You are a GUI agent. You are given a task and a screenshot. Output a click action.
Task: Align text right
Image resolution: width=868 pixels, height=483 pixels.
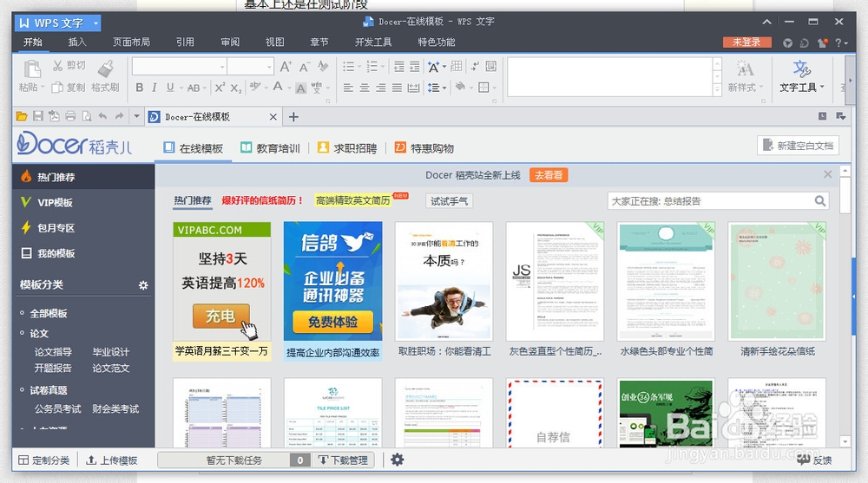(381, 88)
